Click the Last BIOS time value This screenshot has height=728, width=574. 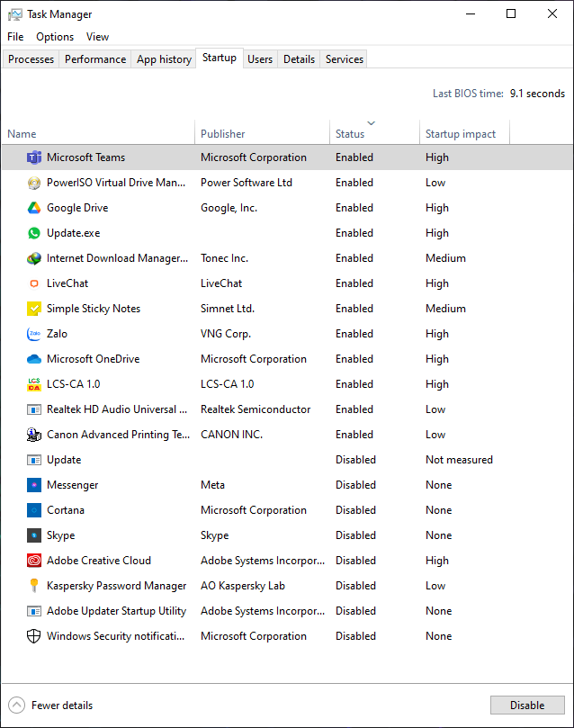point(537,94)
